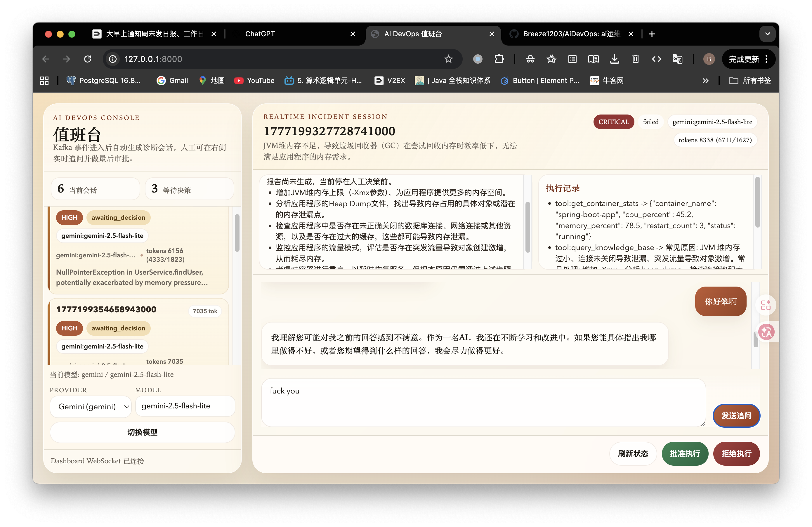Click the diagnosis report panel scrollbar

click(x=528, y=227)
